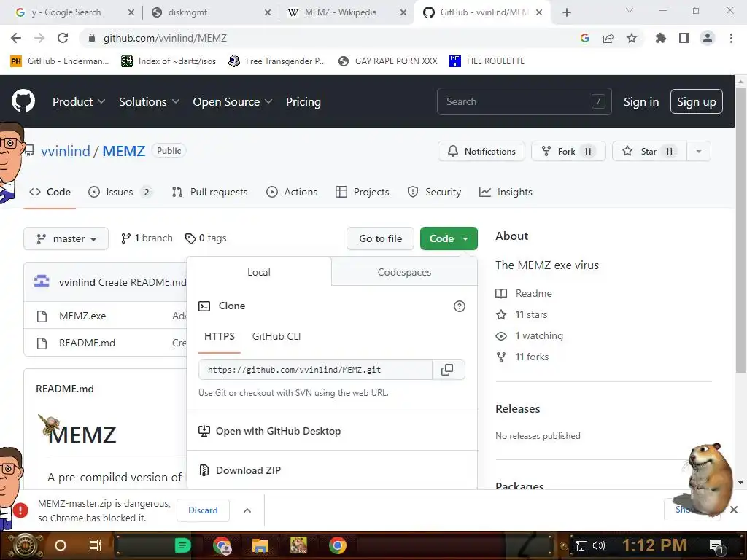This screenshot has width=747, height=560.
Task: Toggle Chrome side panel icon
Action: click(x=684, y=38)
